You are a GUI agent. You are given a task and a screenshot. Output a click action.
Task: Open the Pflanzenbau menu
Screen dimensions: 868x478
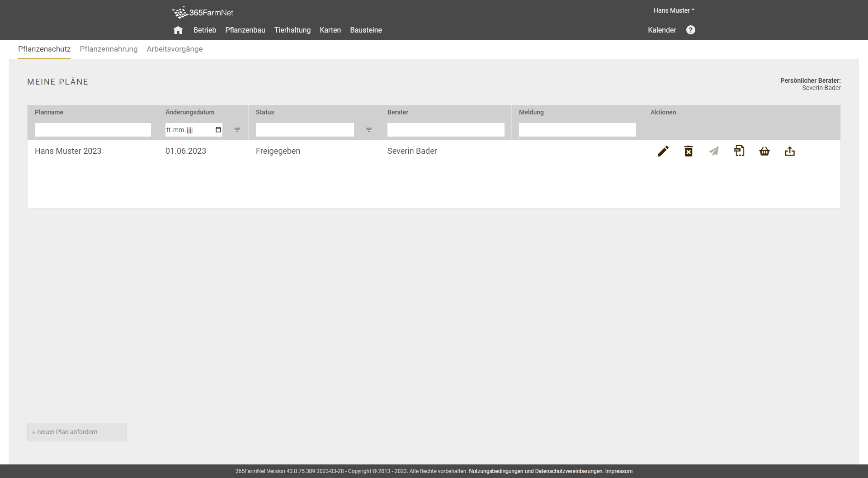coord(245,30)
